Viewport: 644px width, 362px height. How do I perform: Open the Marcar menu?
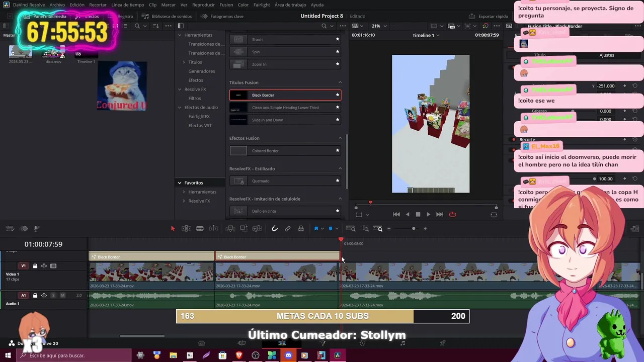169,5
